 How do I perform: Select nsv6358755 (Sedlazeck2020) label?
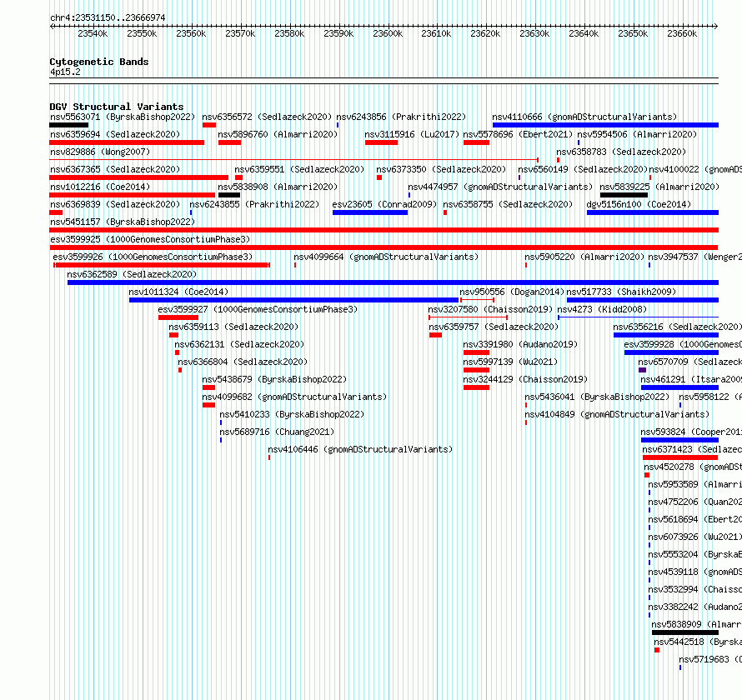pos(508,204)
